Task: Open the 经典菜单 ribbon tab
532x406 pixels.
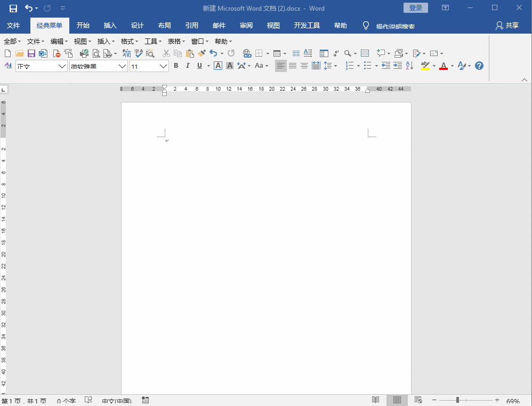Action: (50, 26)
